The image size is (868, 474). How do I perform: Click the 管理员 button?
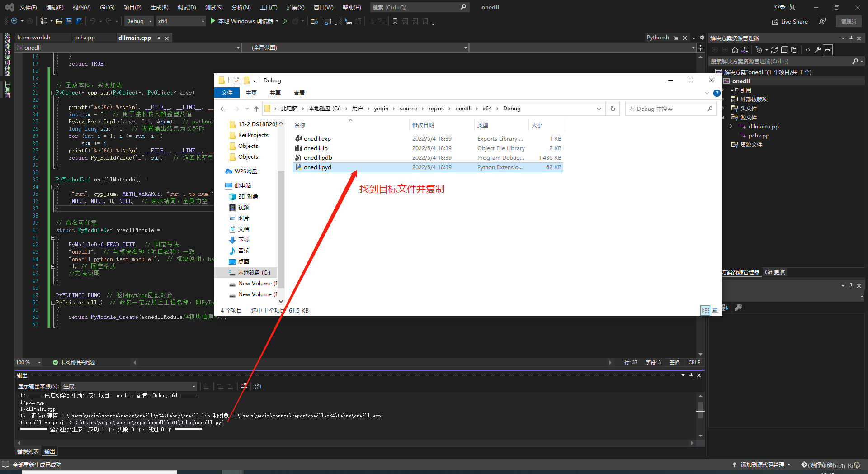[x=849, y=21]
